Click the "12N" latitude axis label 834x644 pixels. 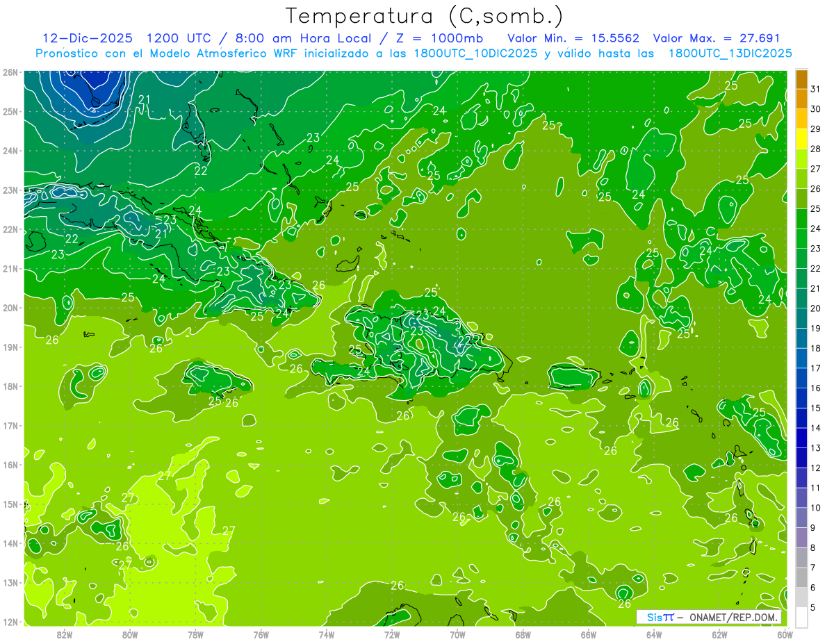(10, 622)
